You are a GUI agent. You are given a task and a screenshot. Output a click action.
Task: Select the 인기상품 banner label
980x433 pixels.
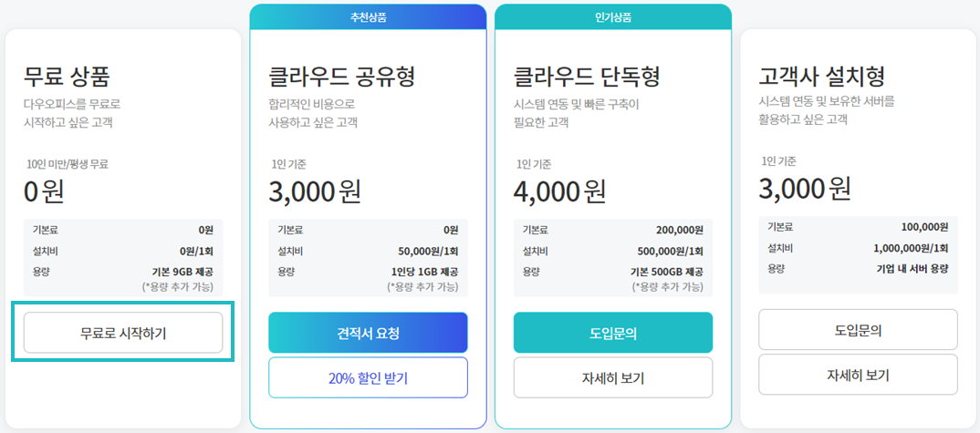[x=613, y=17]
